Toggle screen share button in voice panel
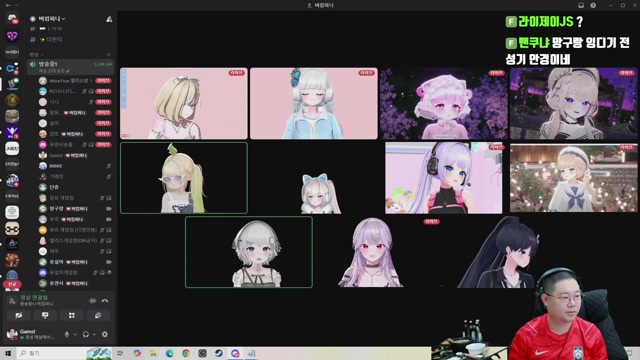Screen dimensions: 640x360 tap(45, 316)
